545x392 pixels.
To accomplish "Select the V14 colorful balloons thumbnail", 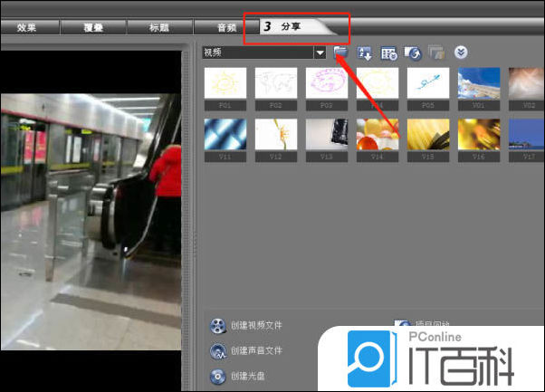I will click(x=378, y=135).
